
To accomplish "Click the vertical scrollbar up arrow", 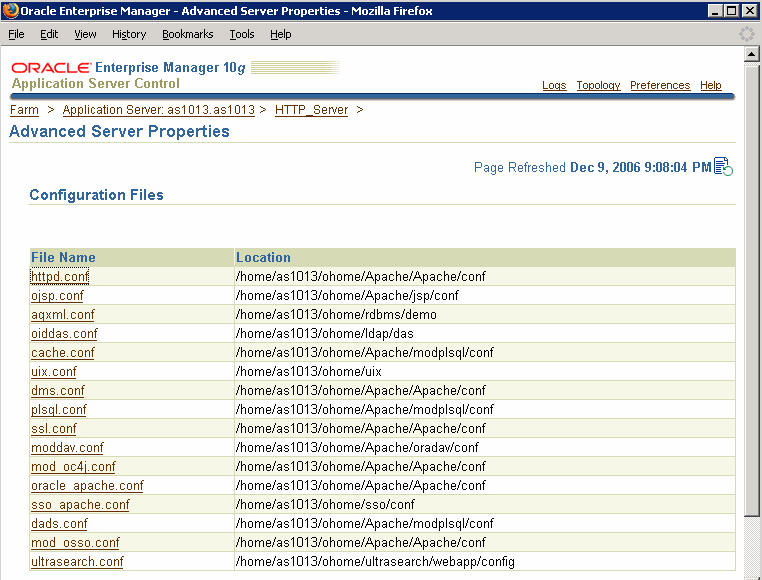I will (751, 53).
